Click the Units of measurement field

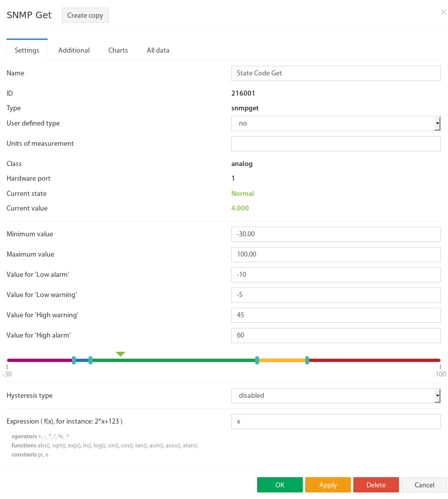[336, 144]
